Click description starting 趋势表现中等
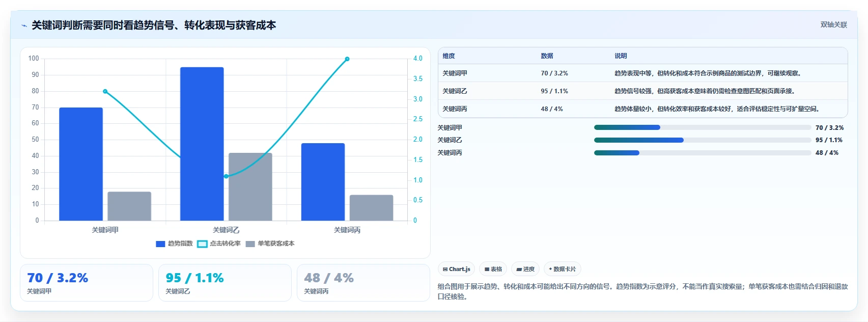This screenshot has height=322, width=868. click(709, 73)
